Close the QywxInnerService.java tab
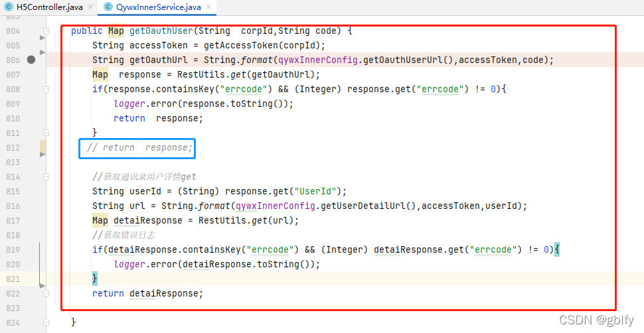This screenshot has height=333, width=644. [208, 7]
